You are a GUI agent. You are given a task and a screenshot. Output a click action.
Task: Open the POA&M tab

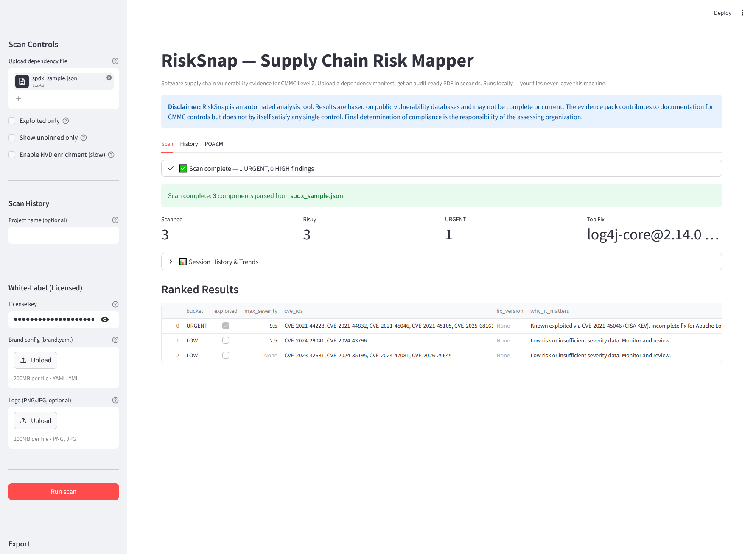pos(214,144)
